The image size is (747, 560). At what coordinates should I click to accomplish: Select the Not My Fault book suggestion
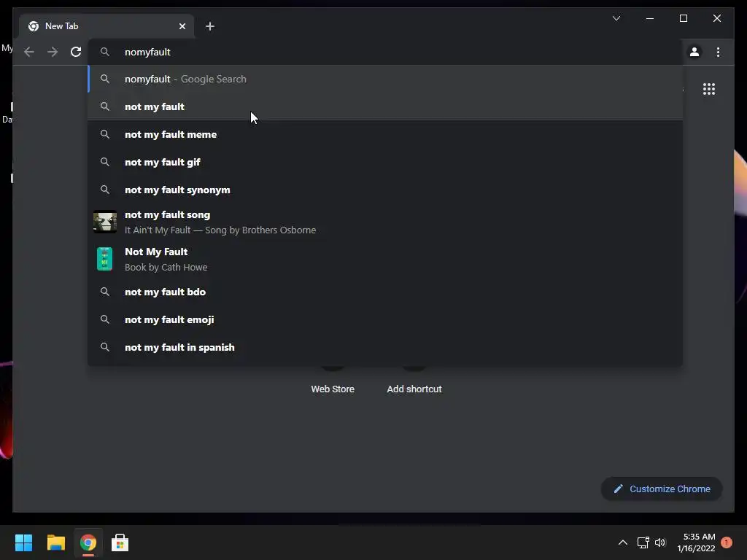point(385,259)
